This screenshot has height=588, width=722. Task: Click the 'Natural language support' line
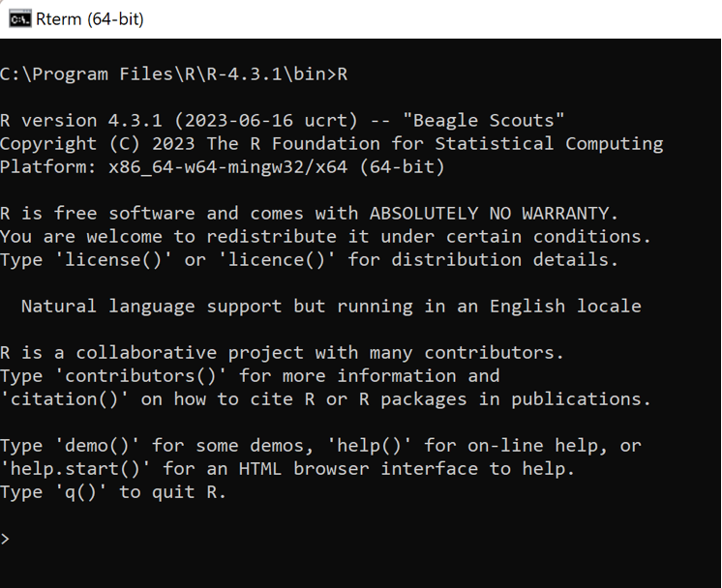click(x=331, y=307)
